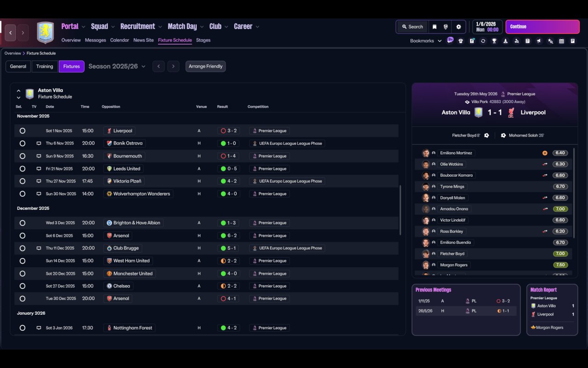The image size is (588, 368).
Task: Open the notifications speech bubble with 9+ badge
Action: (x=450, y=40)
